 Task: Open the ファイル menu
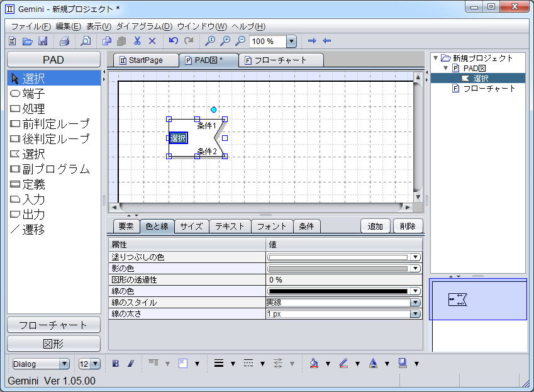(x=31, y=26)
